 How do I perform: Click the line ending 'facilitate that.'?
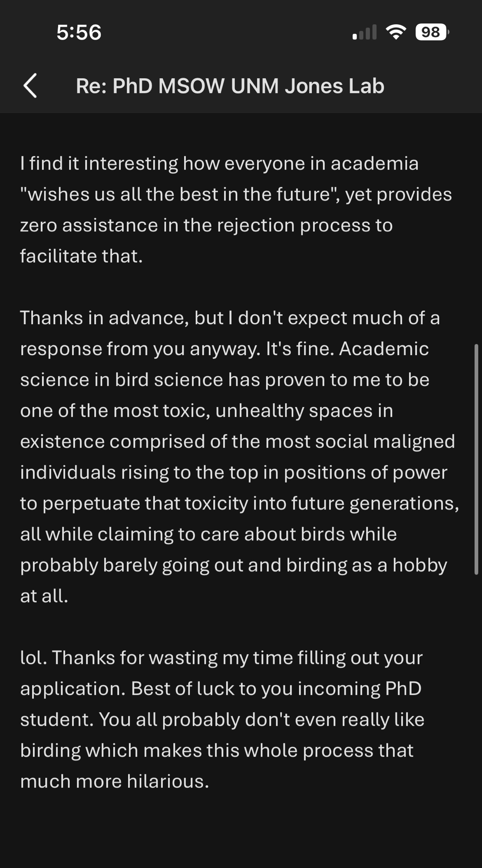[81, 256]
